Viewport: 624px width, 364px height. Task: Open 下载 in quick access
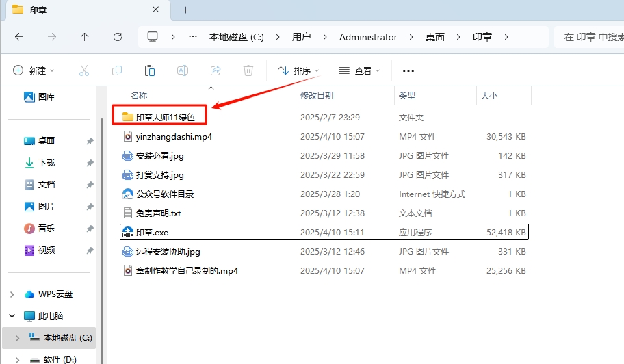point(40,163)
